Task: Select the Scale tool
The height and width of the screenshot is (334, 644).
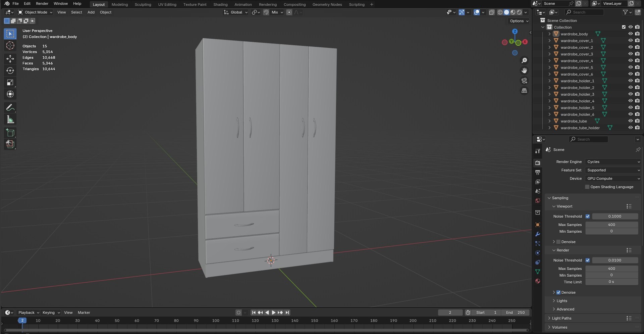Action: click(x=10, y=82)
